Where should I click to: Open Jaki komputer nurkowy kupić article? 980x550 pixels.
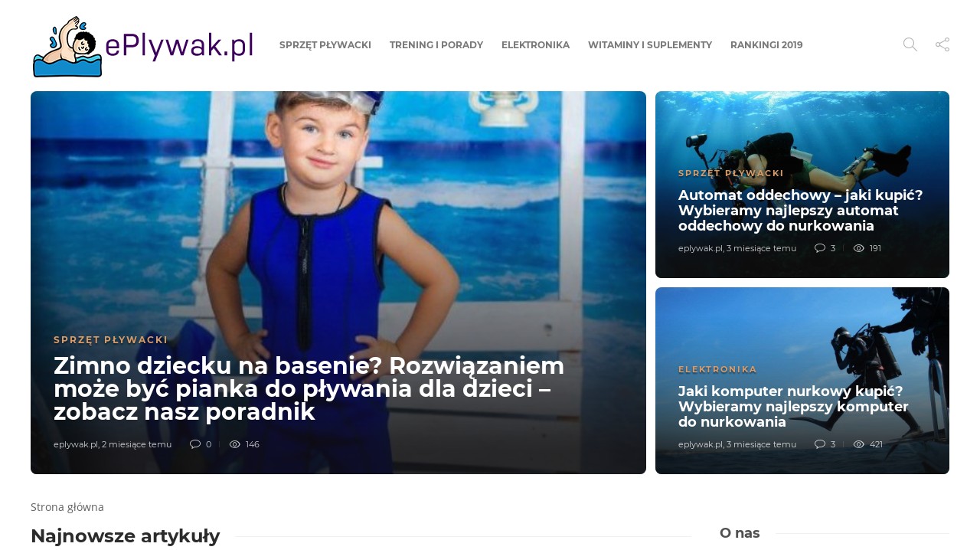pyautogui.click(x=793, y=407)
